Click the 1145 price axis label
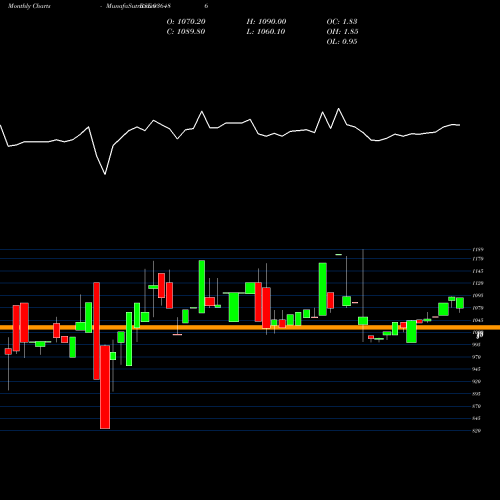 click(x=478, y=271)
